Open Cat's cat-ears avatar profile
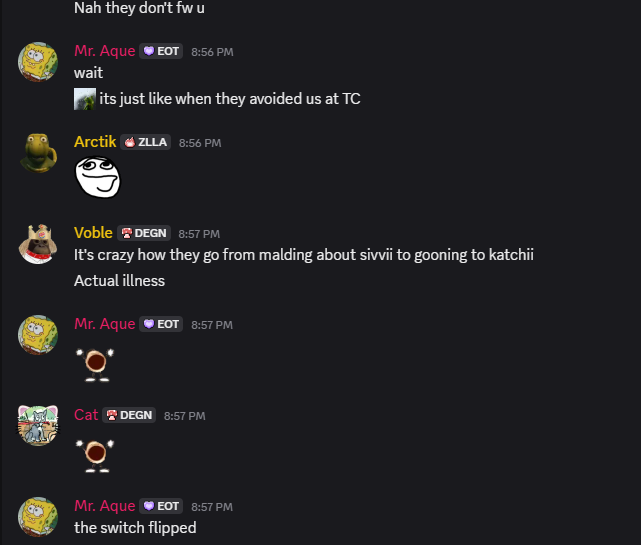 tap(38, 426)
